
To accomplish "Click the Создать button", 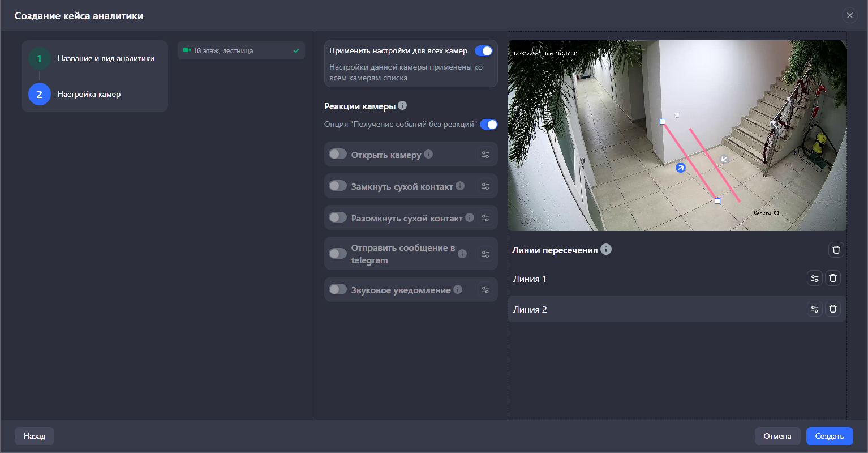I will [x=829, y=436].
